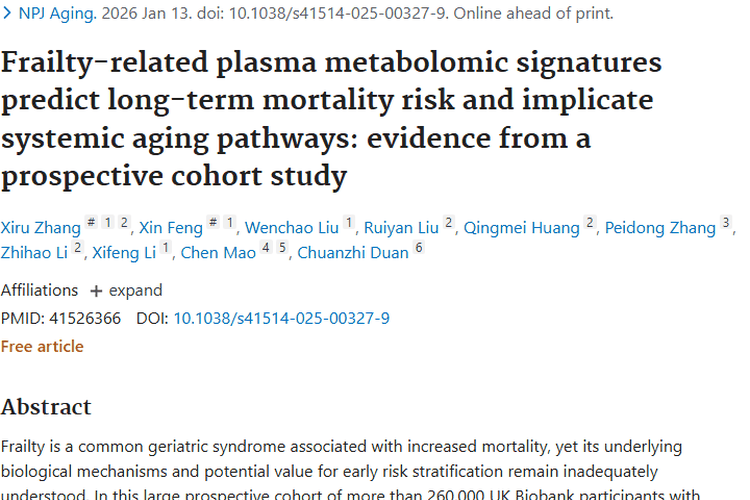Screen dimensions: 750x500
Task: Click the article title heading
Action: pos(330,118)
